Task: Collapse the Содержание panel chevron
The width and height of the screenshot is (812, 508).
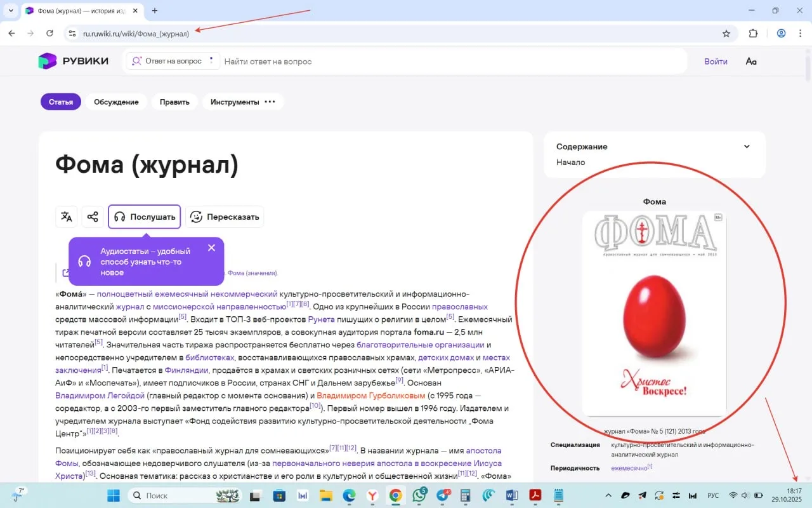Action: click(747, 147)
